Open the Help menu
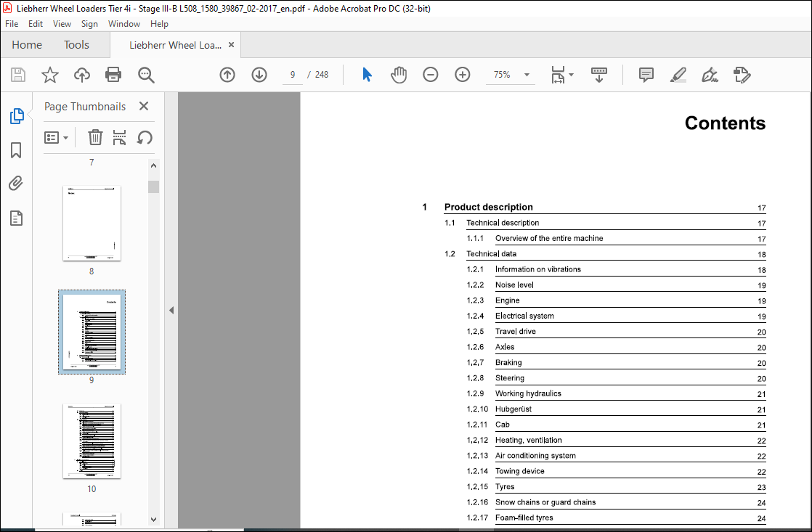This screenshot has width=812, height=532. click(159, 24)
